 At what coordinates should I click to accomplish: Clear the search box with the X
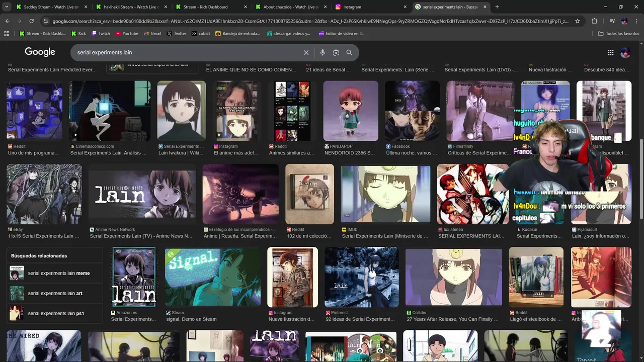(306, 52)
